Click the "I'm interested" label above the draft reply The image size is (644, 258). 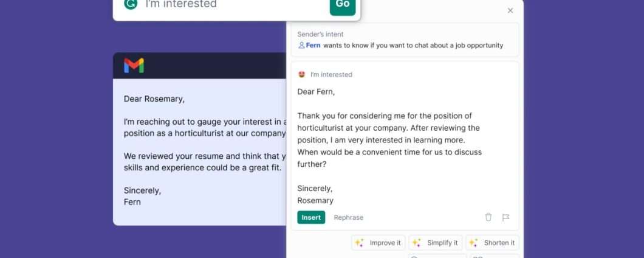tap(331, 74)
